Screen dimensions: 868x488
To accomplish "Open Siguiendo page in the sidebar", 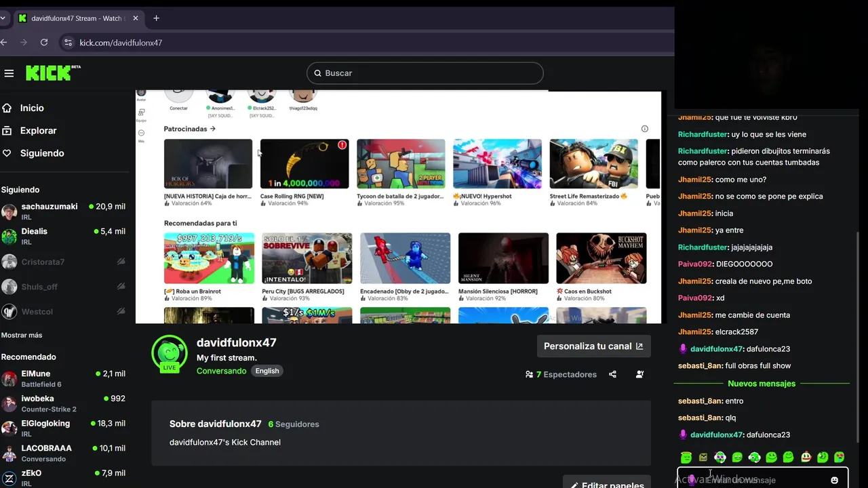I will pos(42,153).
